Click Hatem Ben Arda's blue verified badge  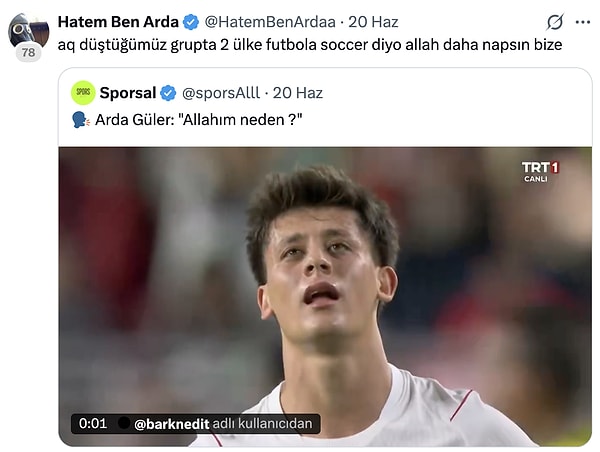point(191,22)
